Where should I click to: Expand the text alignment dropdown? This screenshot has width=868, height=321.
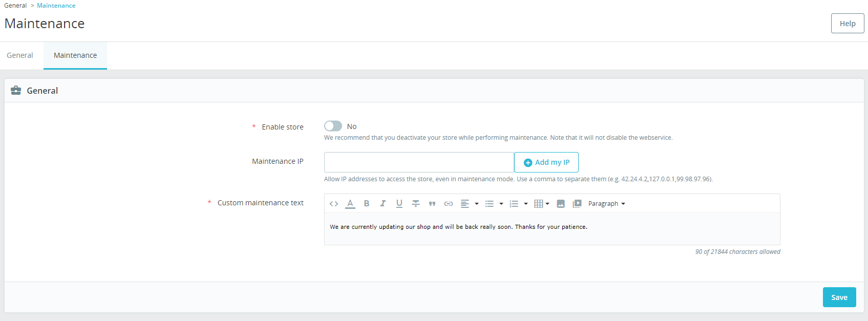click(476, 204)
